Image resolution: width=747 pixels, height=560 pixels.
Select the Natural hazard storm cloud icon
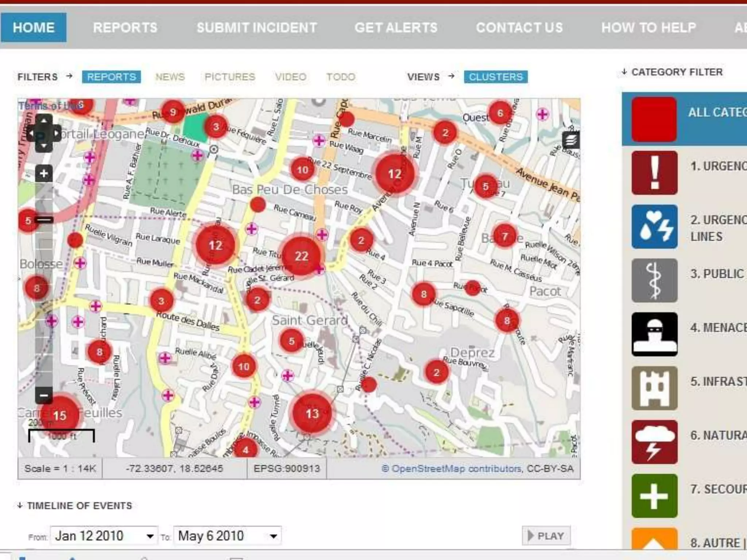tap(654, 442)
